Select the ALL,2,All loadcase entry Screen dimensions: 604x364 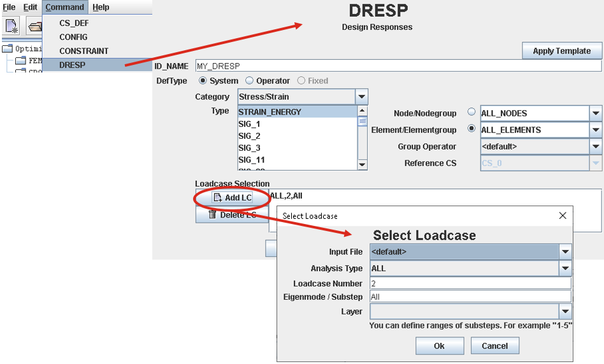(286, 196)
